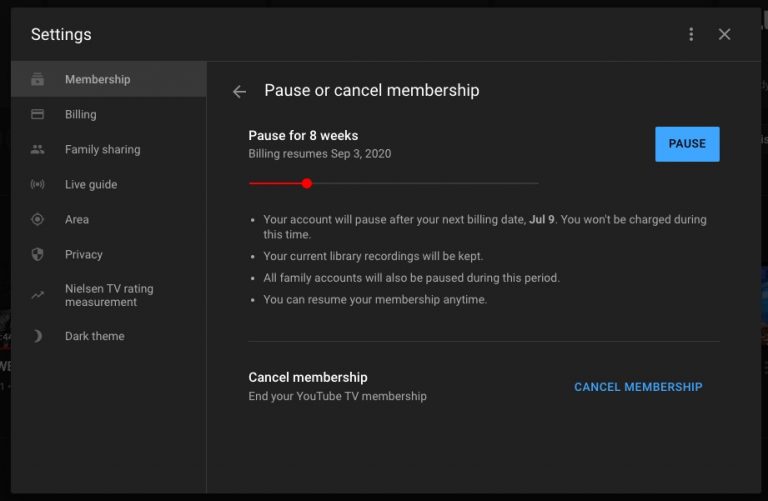The image size is (768, 501).
Task: Click the Area location target icon
Action: coord(38,220)
